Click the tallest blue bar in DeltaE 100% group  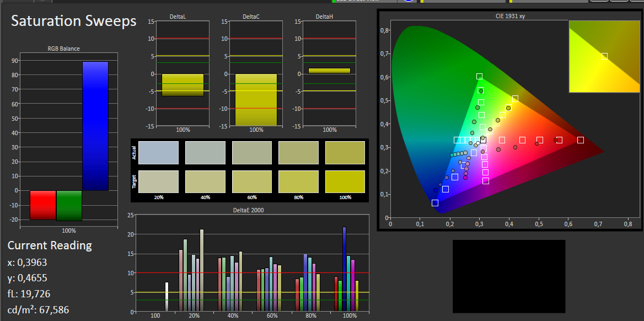click(344, 269)
